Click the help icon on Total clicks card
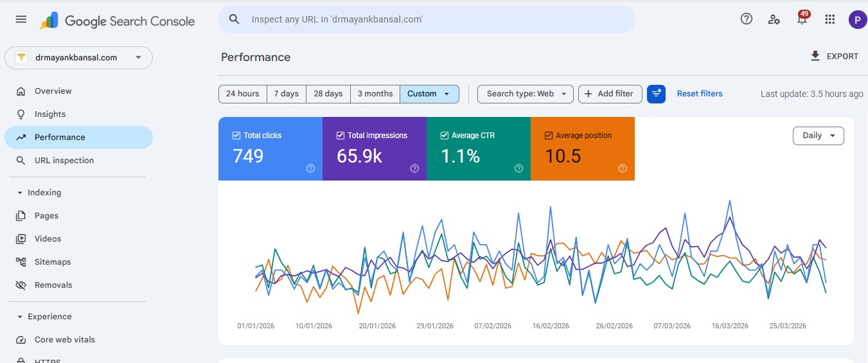Viewport: 868px width, 363px height. [x=310, y=168]
